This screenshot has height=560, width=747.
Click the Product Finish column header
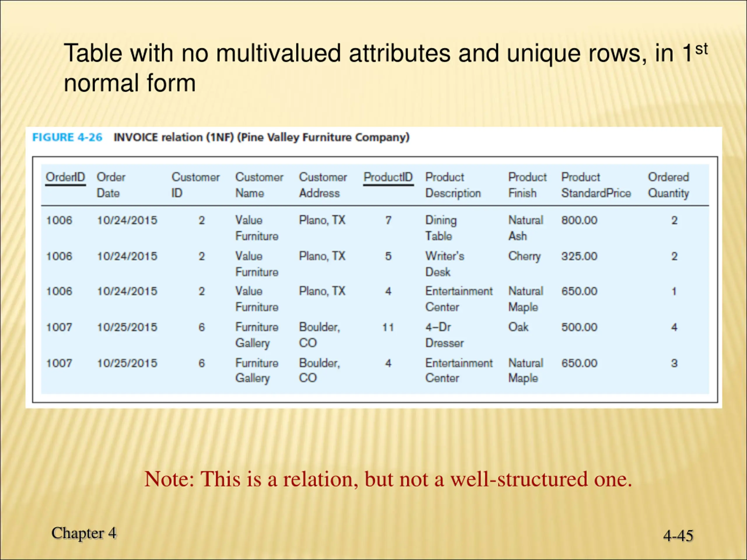point(527,185)
